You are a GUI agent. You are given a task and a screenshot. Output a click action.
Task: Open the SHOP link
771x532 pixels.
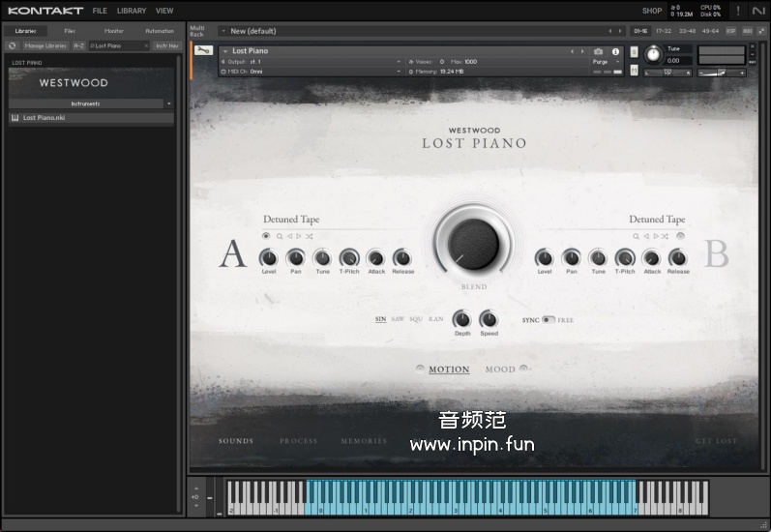pos(651,11)
